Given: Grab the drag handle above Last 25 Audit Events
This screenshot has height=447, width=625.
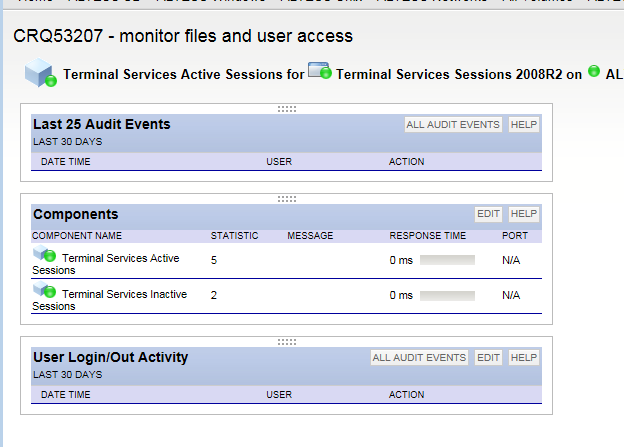Looking at the screenshot, I should point(287,108).
